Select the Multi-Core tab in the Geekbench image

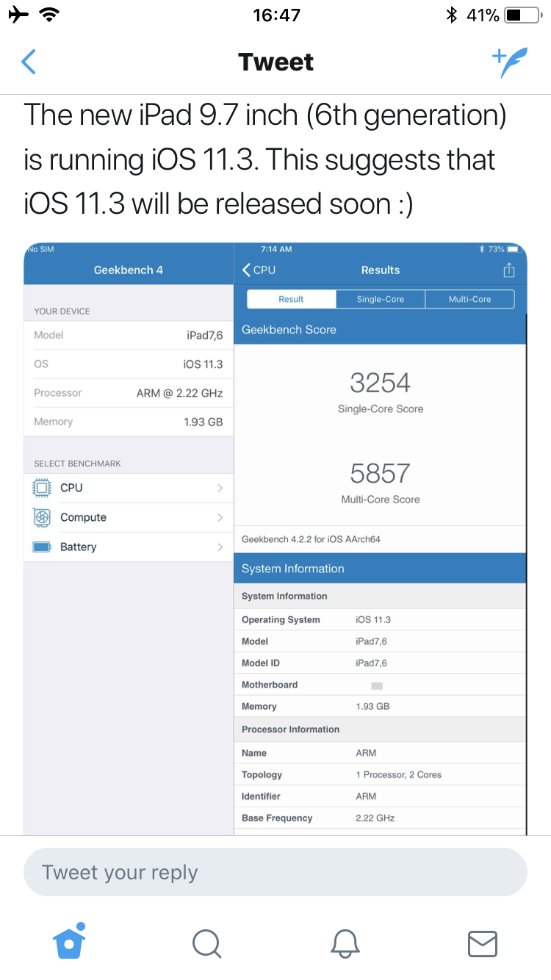coord(470,299)
